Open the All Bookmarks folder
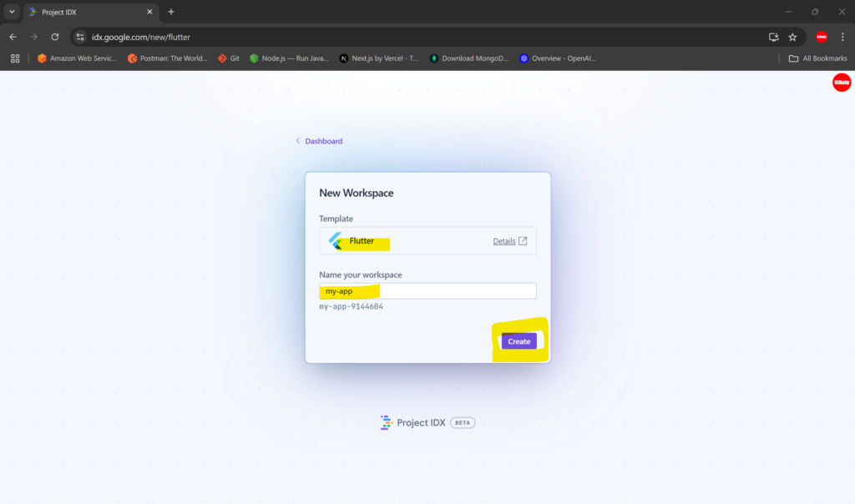The height and width of the screenshot is (504, 855). (818, 58)
